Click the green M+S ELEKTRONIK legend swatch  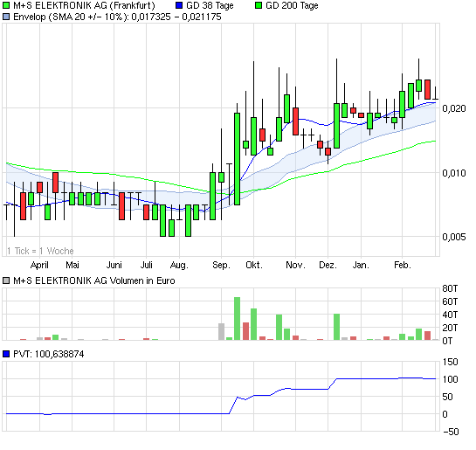[x=6, y=5]
